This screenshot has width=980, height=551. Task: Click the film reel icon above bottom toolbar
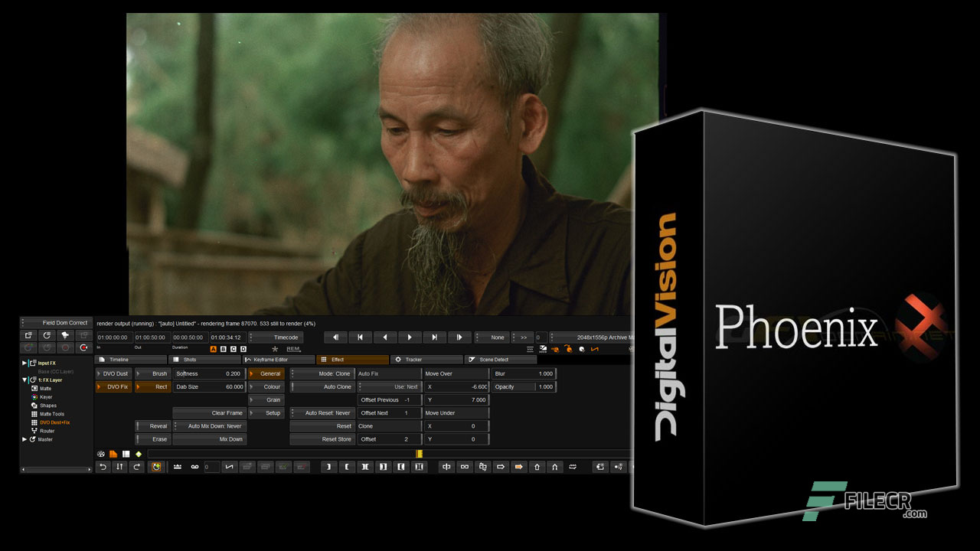pyautogui.click(x=101, y=454)
